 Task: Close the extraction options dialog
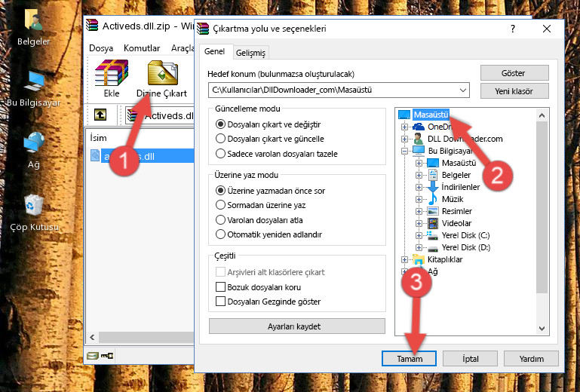point(547,29)
